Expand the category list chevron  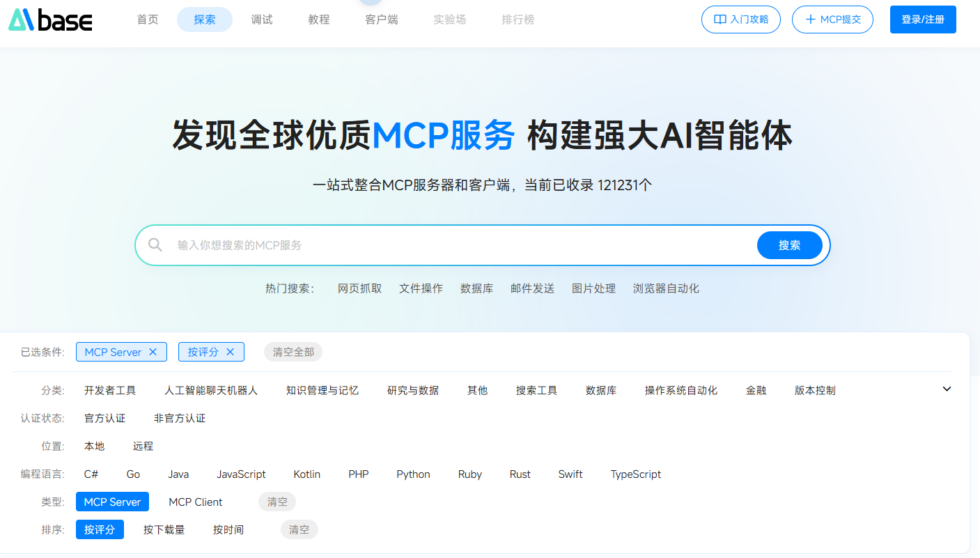947,389
